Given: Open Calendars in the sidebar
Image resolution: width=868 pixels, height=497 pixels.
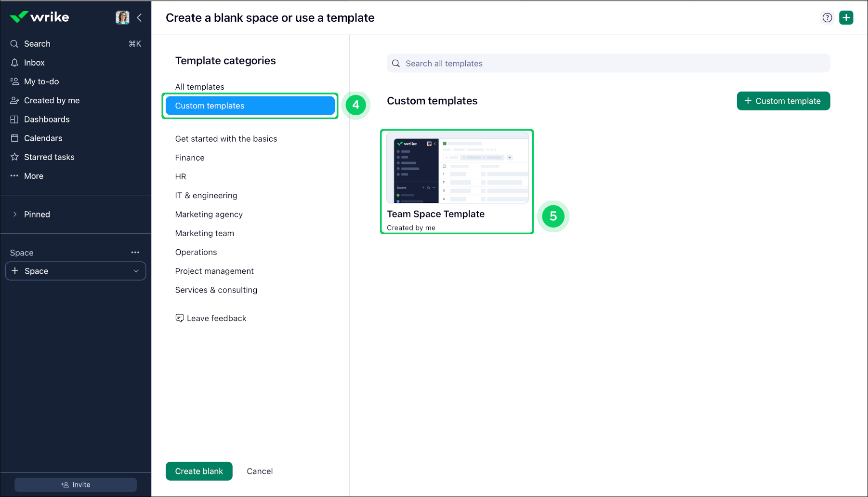Looking at the screenshot, I should 43,138.
